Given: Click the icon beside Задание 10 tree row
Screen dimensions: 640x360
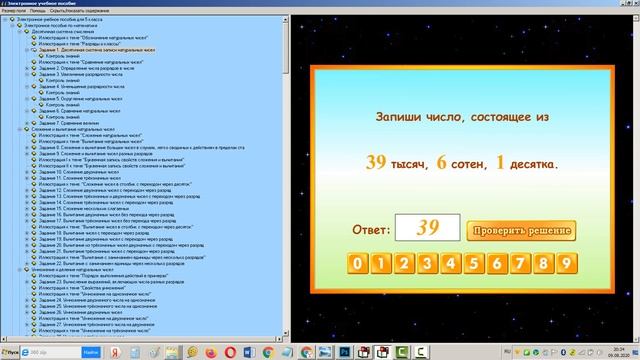Looking at the screenshot, I should [34, 172].
